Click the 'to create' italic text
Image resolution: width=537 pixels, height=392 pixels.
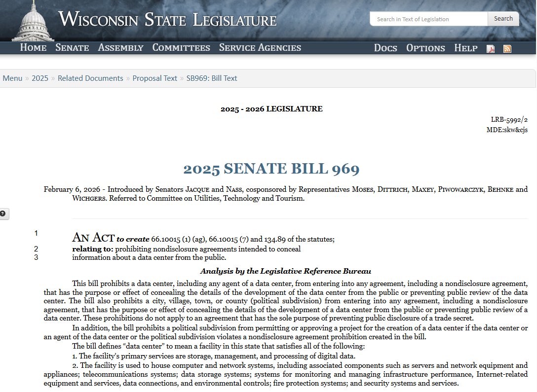click(x=133, y=239)
